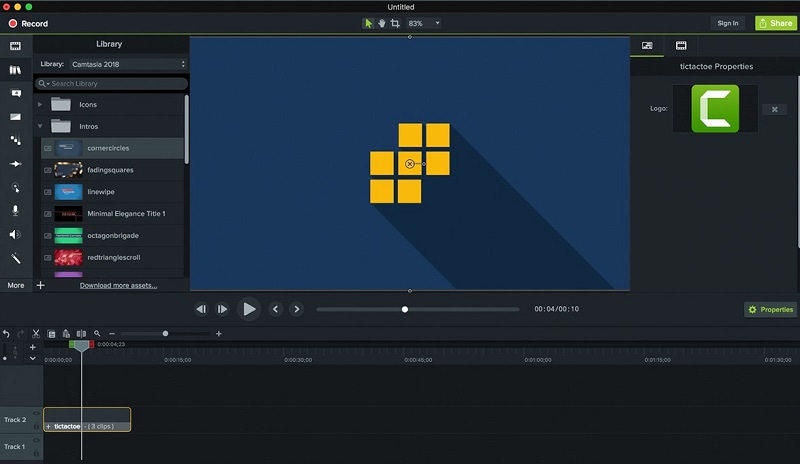
Task: Play the video preview
Action: [x=249, y=309]
